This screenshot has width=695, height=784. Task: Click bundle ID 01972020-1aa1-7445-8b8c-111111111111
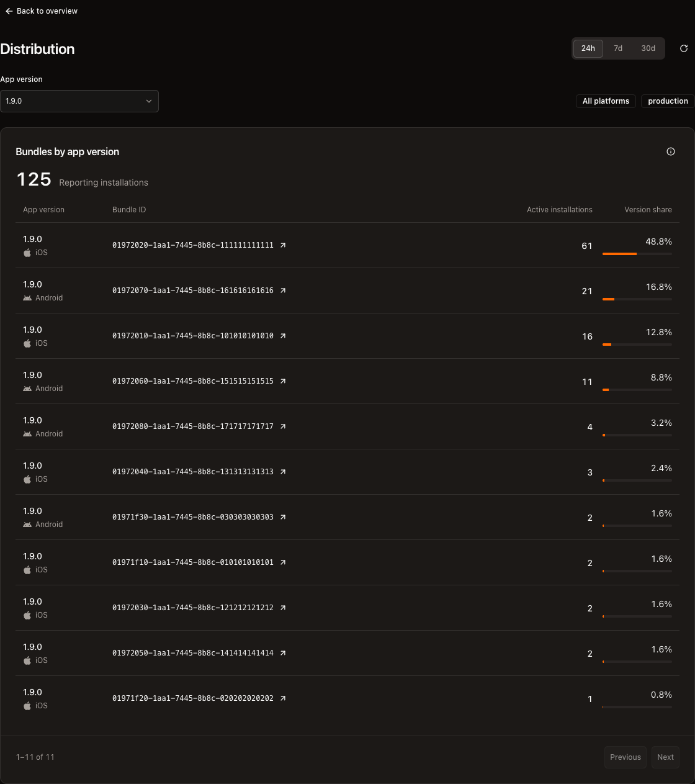click(x=193, y=245)
